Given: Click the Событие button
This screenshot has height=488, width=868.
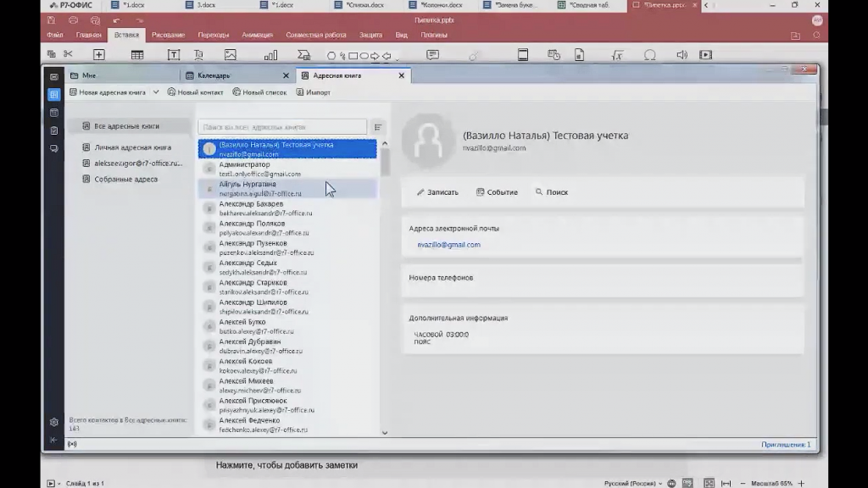Looking at the screenshot, I should point(497,192).
